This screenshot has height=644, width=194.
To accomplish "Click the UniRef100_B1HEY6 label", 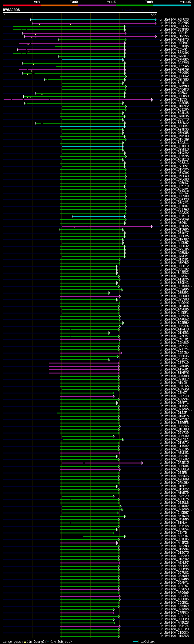I will pyautogui.click(x=174, y=373).
